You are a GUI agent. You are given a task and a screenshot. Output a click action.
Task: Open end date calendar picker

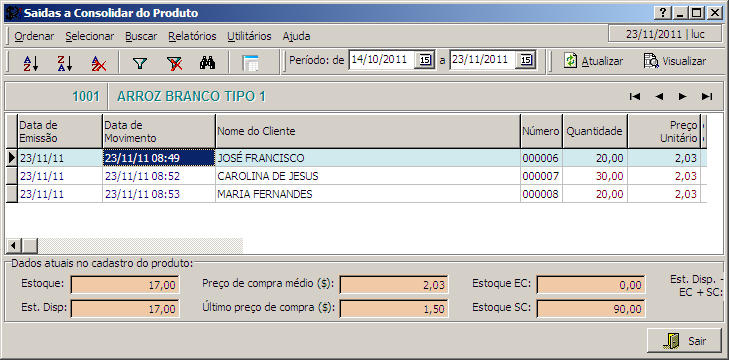526,60
